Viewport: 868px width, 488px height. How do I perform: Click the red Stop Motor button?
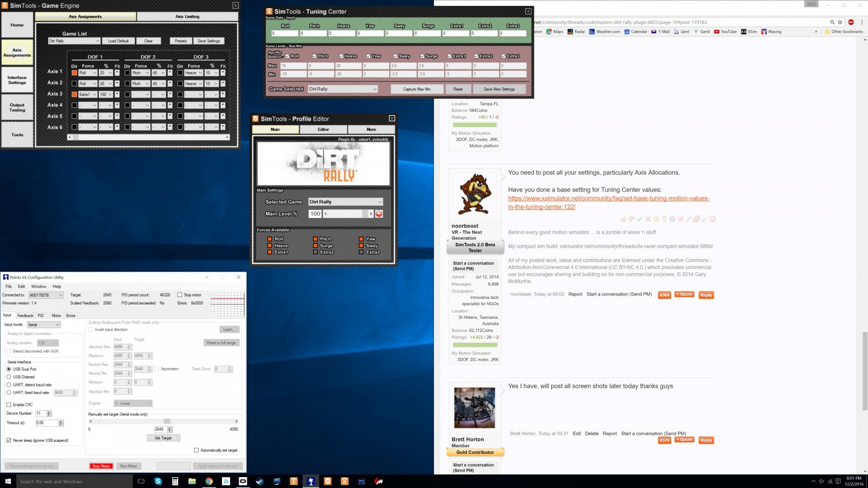click(x=101, y=466)
